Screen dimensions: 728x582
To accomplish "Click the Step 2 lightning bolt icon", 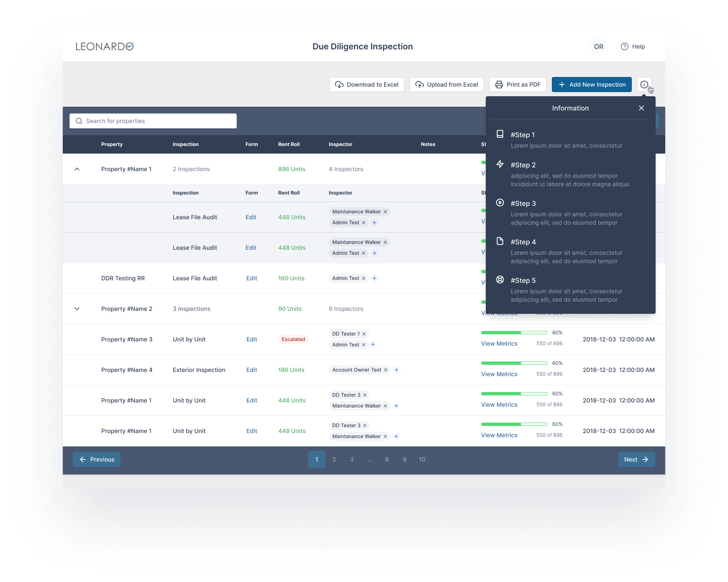I will coord(500,164).
